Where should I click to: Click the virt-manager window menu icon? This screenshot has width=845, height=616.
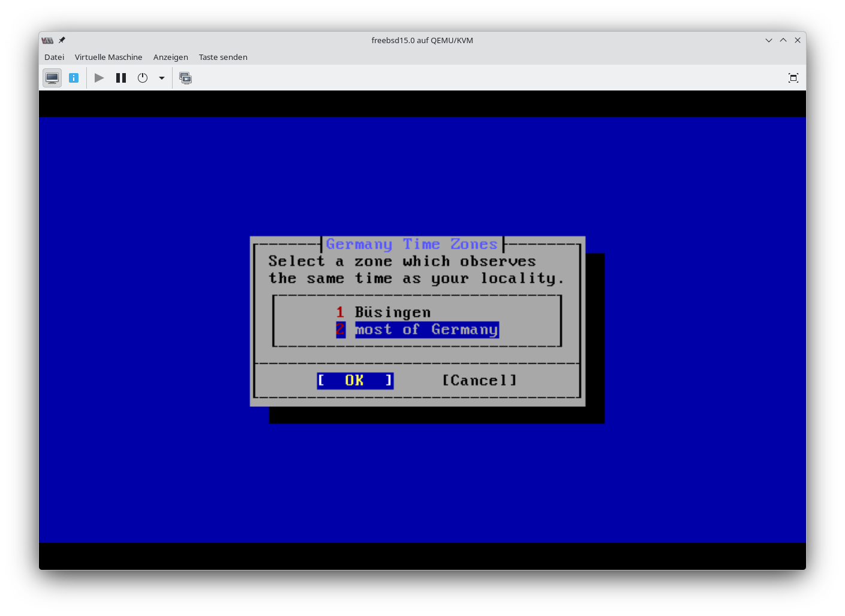[47, 40]
